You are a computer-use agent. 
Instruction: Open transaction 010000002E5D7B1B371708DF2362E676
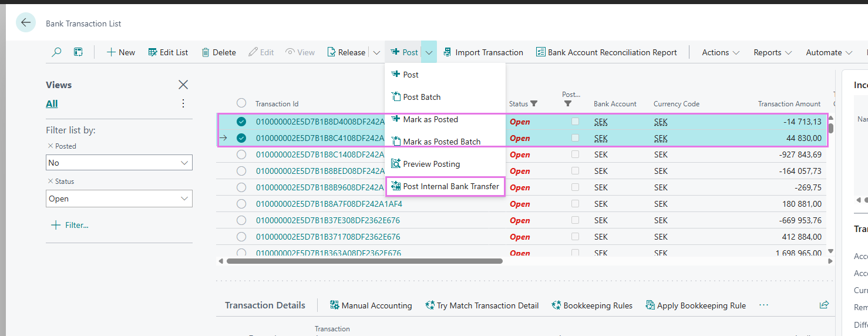click(328, 237)
